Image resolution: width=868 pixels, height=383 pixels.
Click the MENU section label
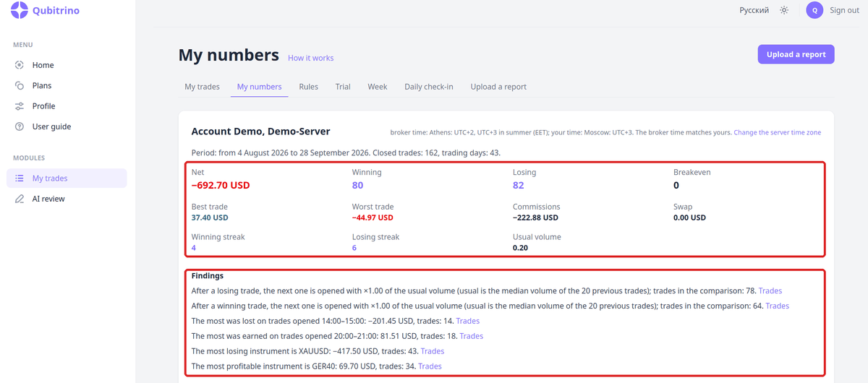(x=22, y=45)
